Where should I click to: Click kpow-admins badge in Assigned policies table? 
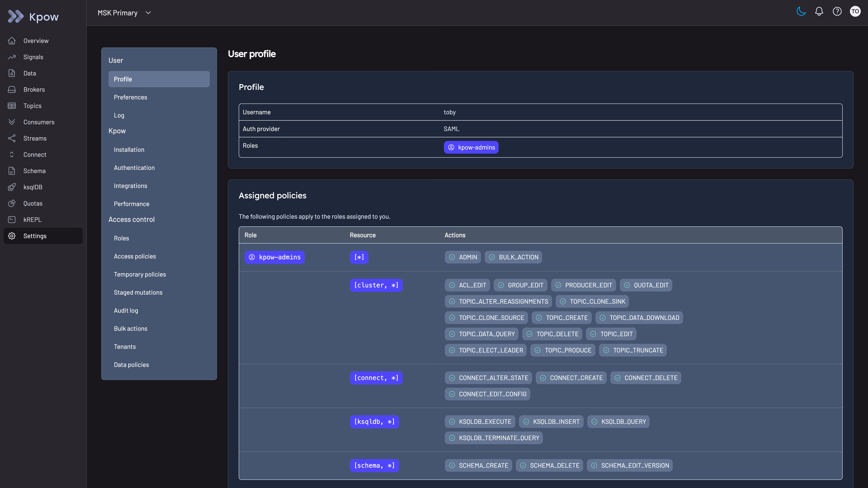click(274, 257)
